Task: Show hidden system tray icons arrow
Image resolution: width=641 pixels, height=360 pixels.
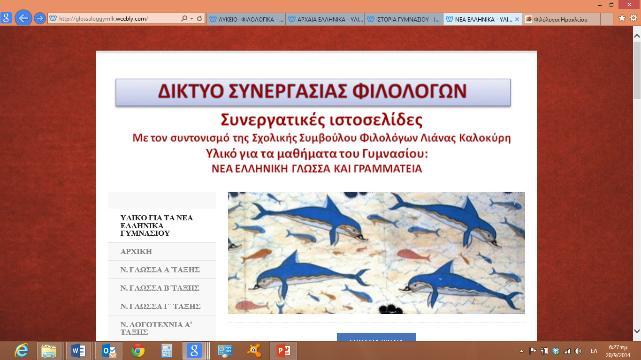Action: click(x=521, y=351)
